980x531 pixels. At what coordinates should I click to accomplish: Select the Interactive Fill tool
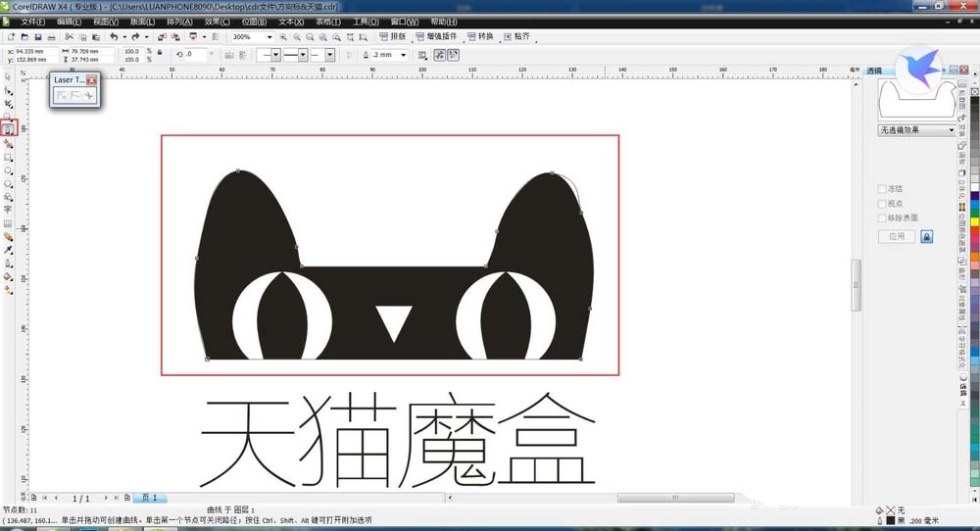point(8,290)
